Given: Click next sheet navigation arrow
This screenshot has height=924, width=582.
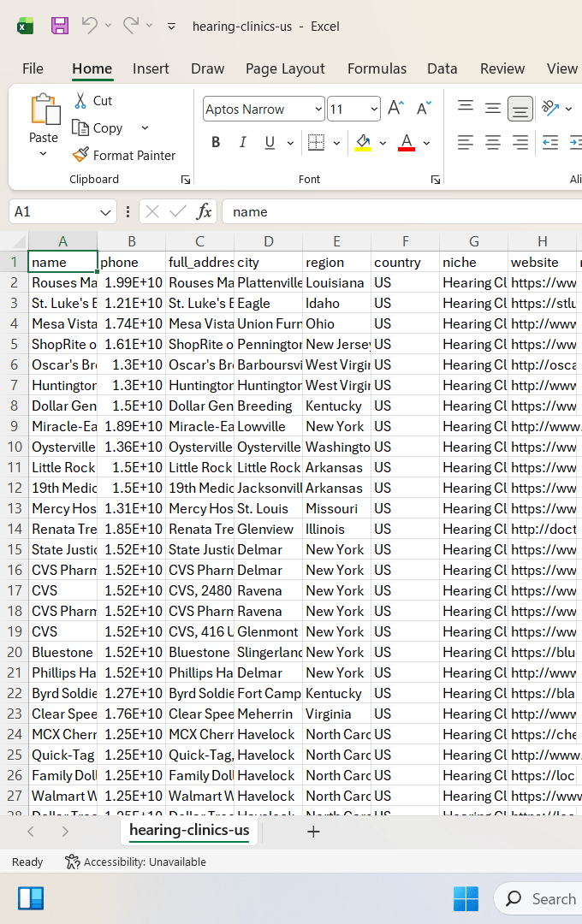Looking at the screenshot, I should click(65, 832).
